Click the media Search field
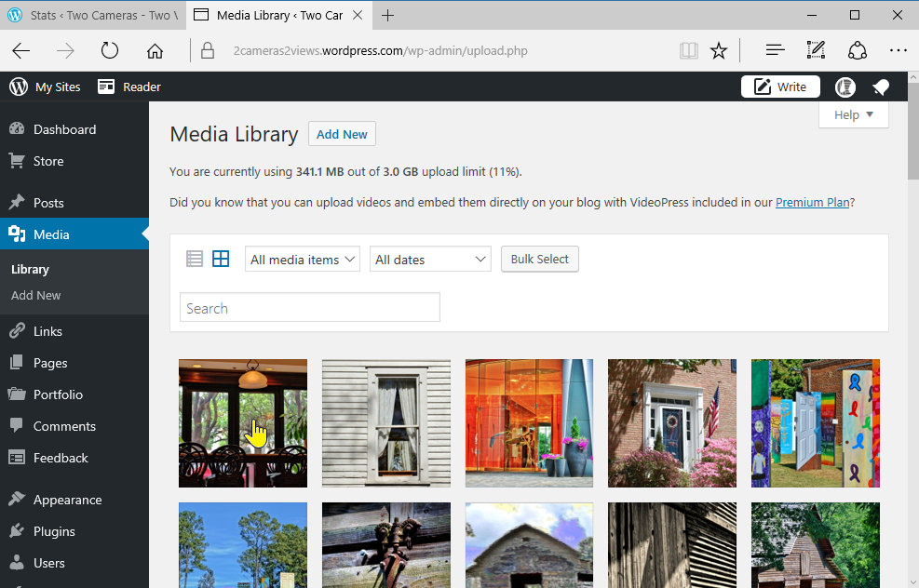919x588 pixels. point(309,308)
